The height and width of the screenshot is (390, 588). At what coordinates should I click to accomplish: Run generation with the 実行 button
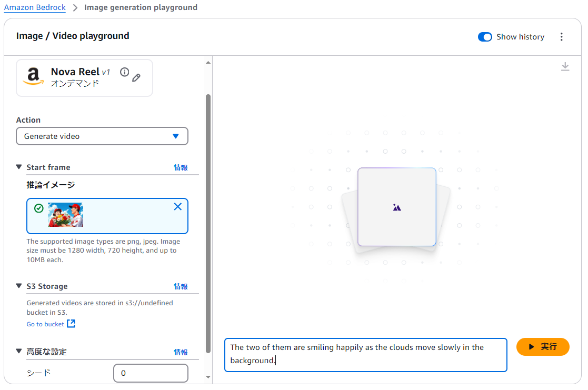(543, 347)
